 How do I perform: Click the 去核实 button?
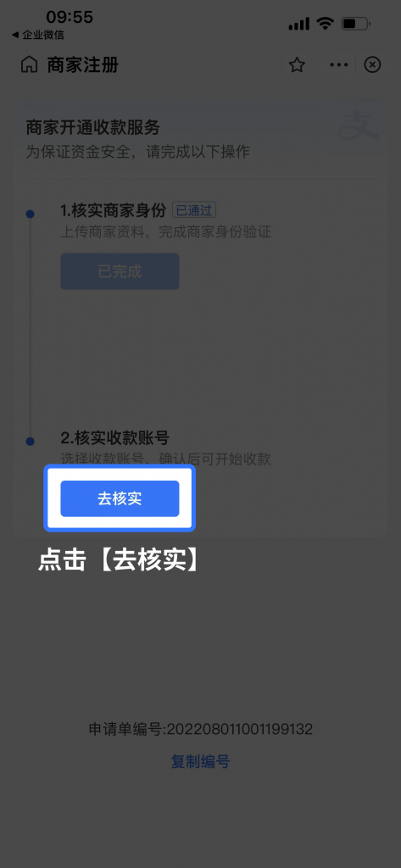click(120, 498)
